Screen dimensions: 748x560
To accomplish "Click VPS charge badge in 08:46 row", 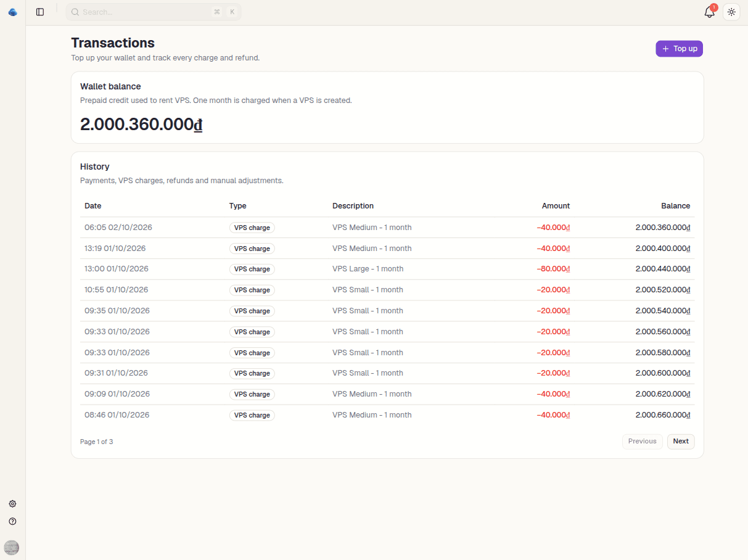I will click(252, 415).
